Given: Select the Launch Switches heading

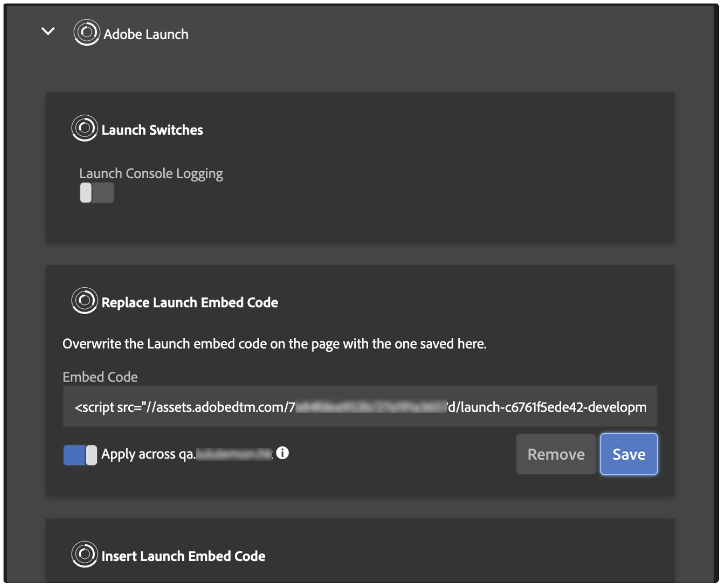Looking at the screenshot, I should [152, 130].
